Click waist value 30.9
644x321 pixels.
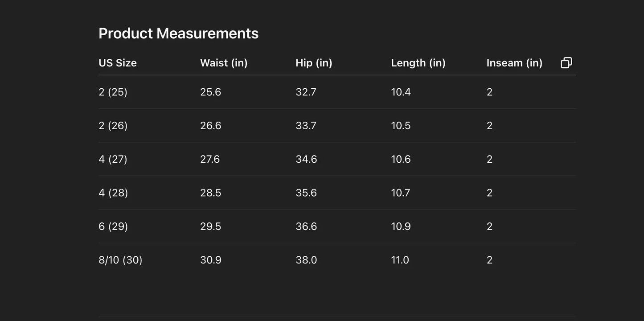210,260
